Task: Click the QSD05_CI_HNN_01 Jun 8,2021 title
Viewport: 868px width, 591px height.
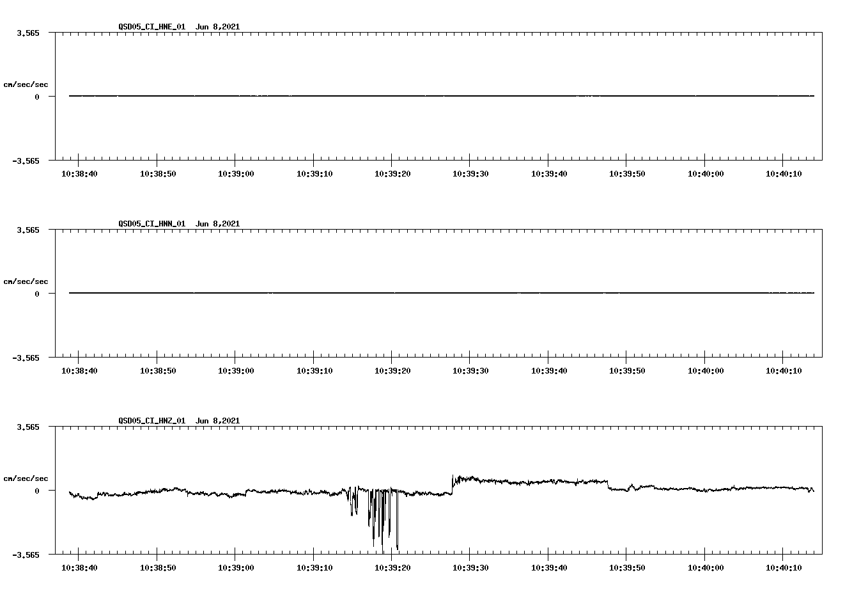Action: point(179,224)
